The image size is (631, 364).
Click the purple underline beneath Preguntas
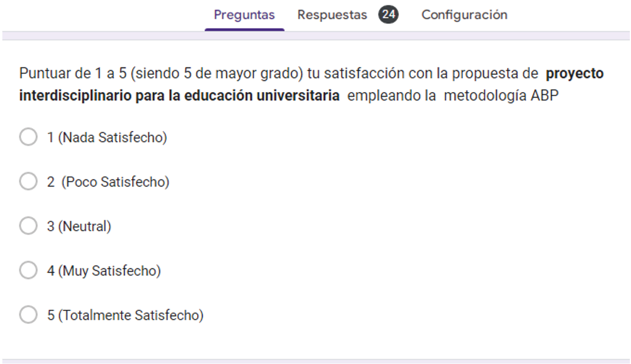coord(244,29)
